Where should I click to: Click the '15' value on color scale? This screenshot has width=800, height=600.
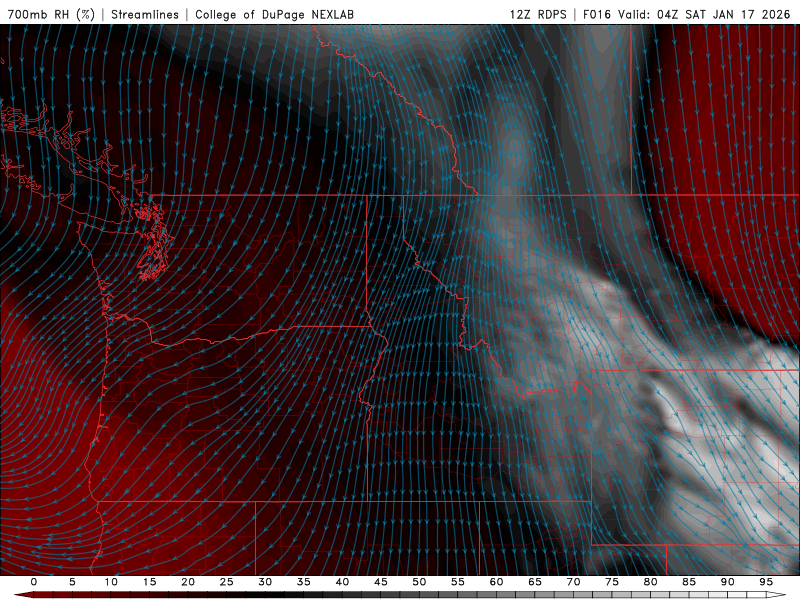149,582
